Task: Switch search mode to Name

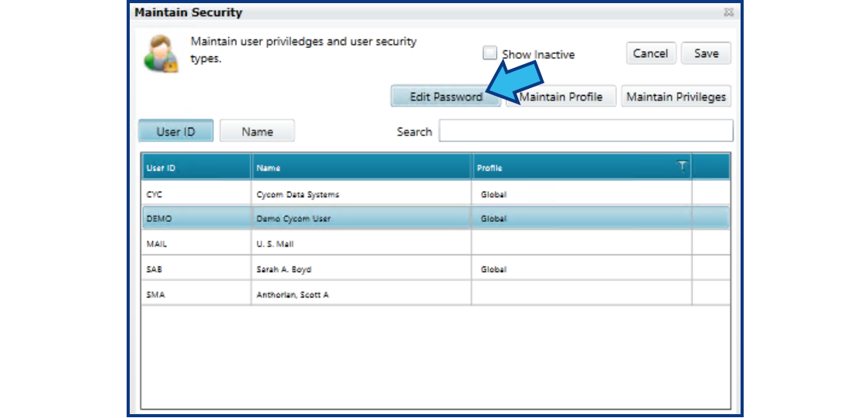Action: coord(257,131)
